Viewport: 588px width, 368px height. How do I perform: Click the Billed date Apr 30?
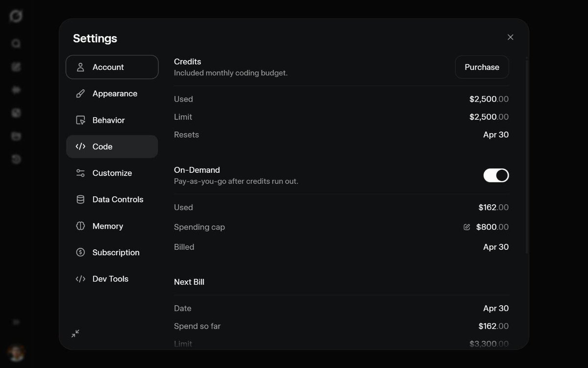[496, 247]
